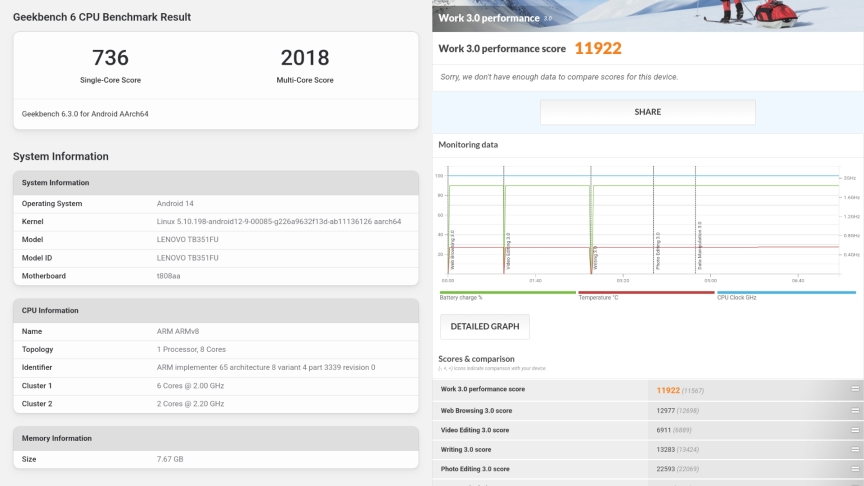Open the DETAILED GRAPH view
The width and height of the screenshot is (864, 486).
tap(485, 327)
